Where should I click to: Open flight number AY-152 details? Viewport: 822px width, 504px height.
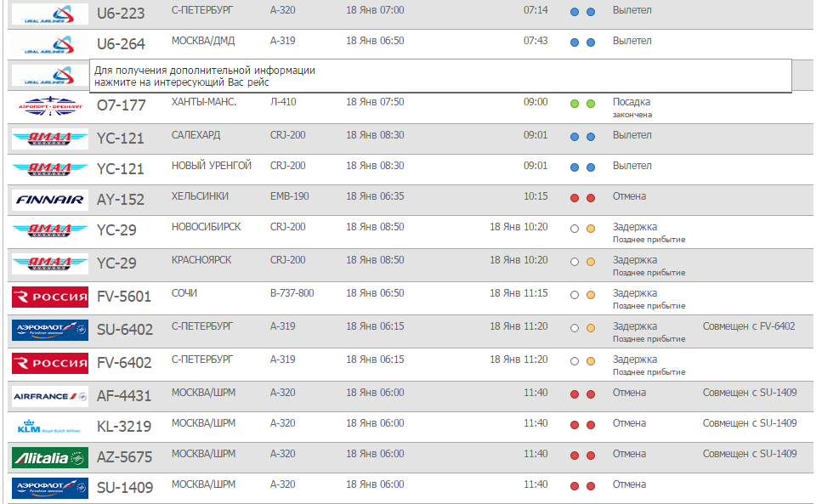[x=121, y=200]
